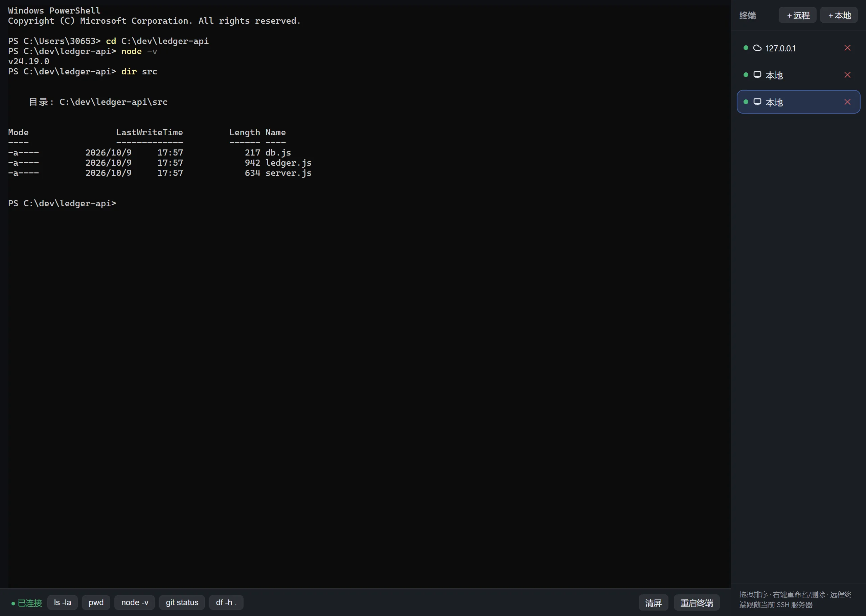Click the file name db.js in the listing
Screen dimensions: 866x616
[x=278, y=152]
